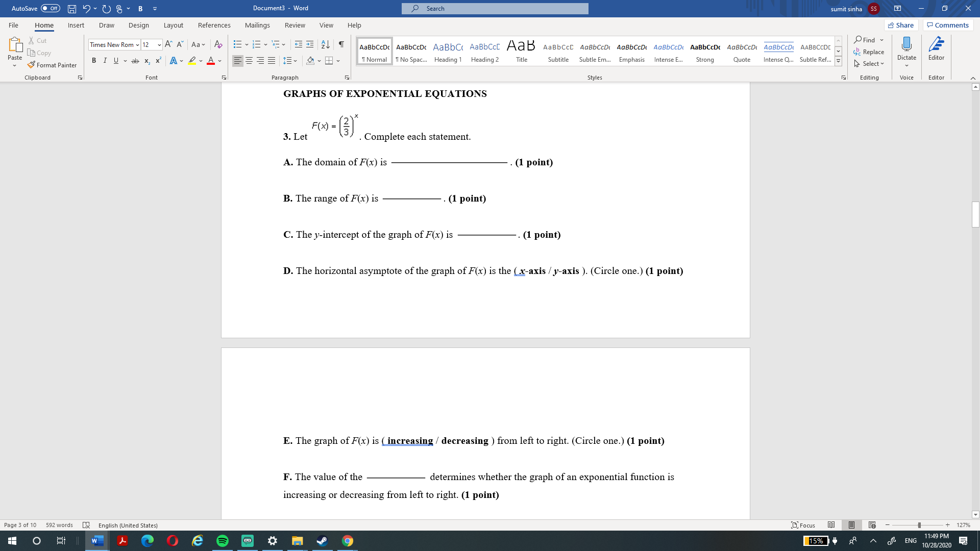Click the Paste clipboard icon
This screenshot has width=980, height=551.
pos(15,45)
